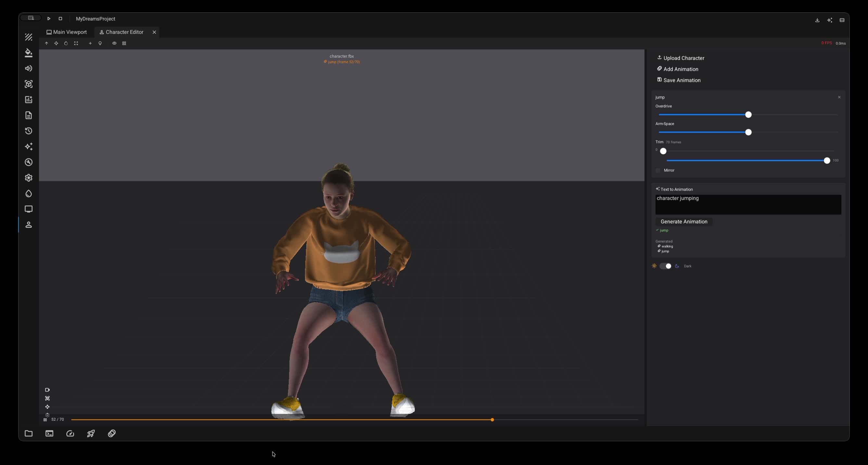Open the paint bucket fill panel

click(x=29, y=53)
